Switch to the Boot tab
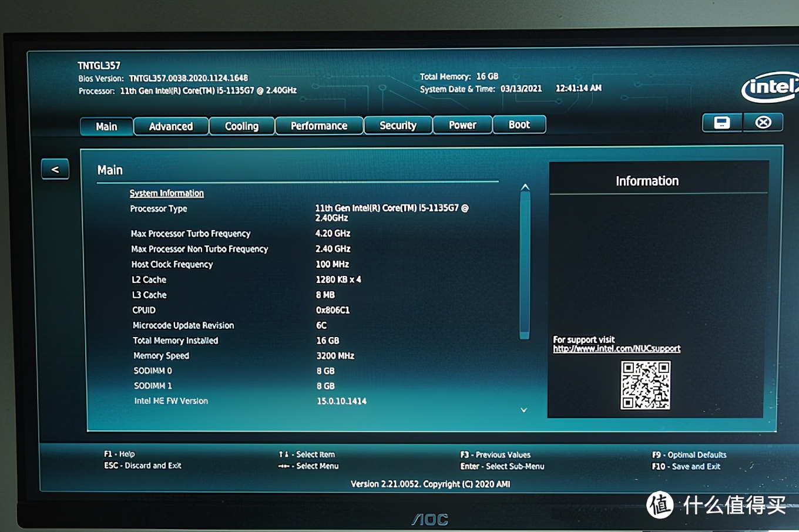799x532 pixels. point(519,124)
